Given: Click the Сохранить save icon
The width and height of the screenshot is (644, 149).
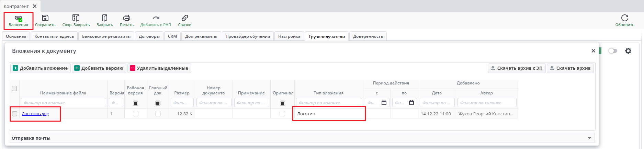Looking at the screenshot, I should [45, 18].
